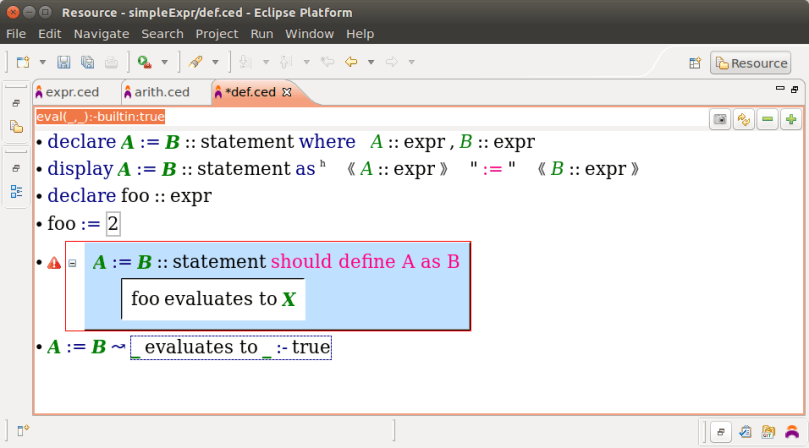809x448 pixels.
Task: Click the yellow refresh editor icon
Action: (x=744, y=119)
